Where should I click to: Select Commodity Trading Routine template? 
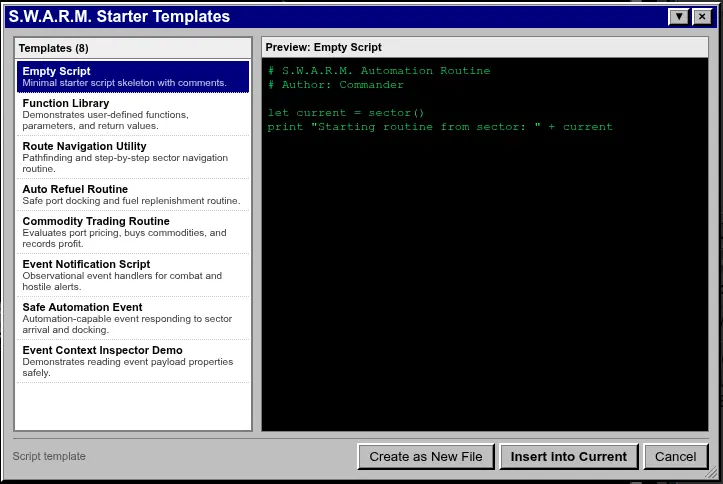(133, 232)
